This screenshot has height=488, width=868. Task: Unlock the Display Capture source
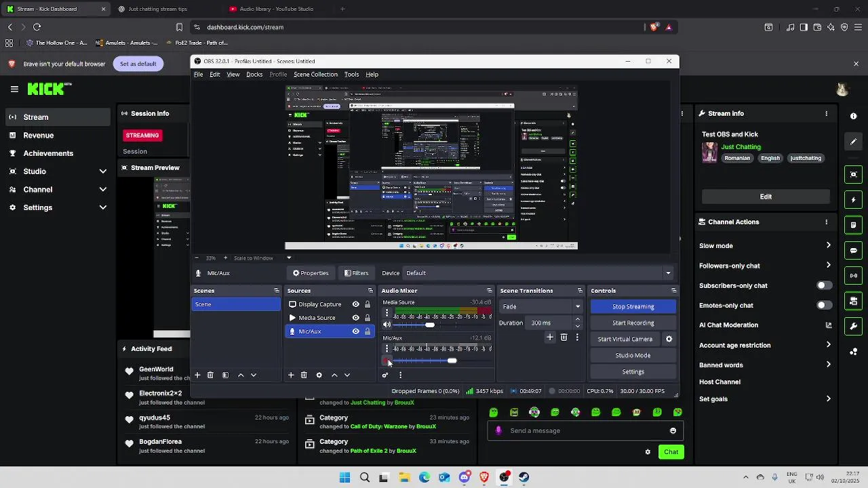(x=368, y=304)
